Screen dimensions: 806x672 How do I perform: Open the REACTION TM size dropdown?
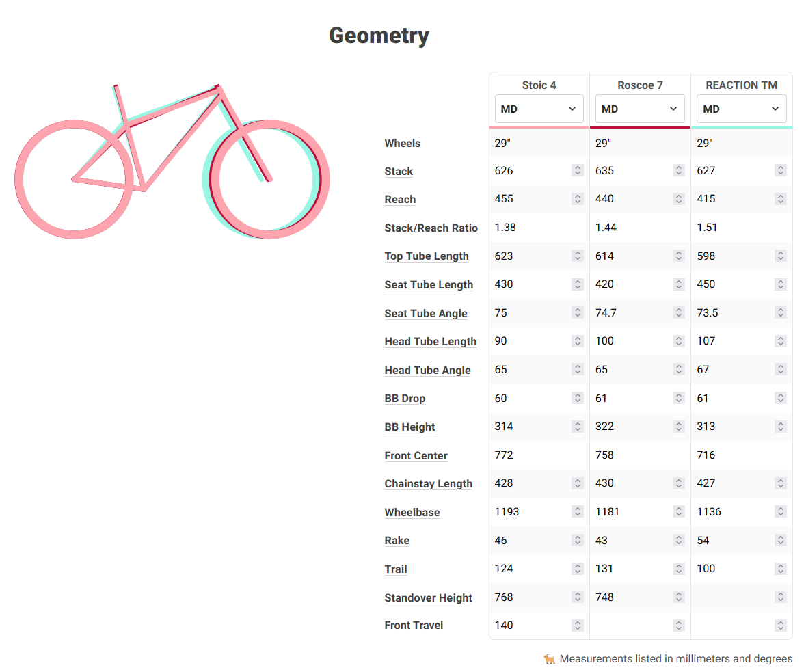point(741,109)
